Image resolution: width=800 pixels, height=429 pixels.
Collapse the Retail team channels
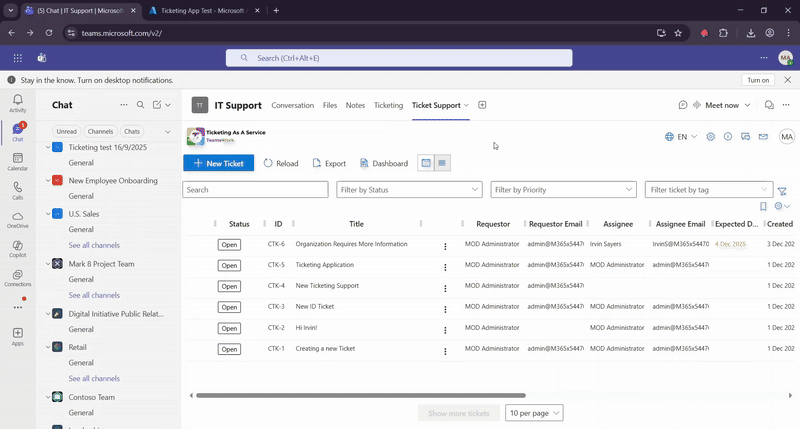coord(48,347)
